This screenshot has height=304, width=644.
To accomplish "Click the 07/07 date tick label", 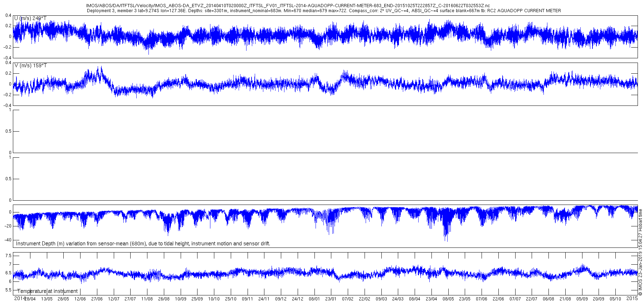I will (x=515, y=299).
